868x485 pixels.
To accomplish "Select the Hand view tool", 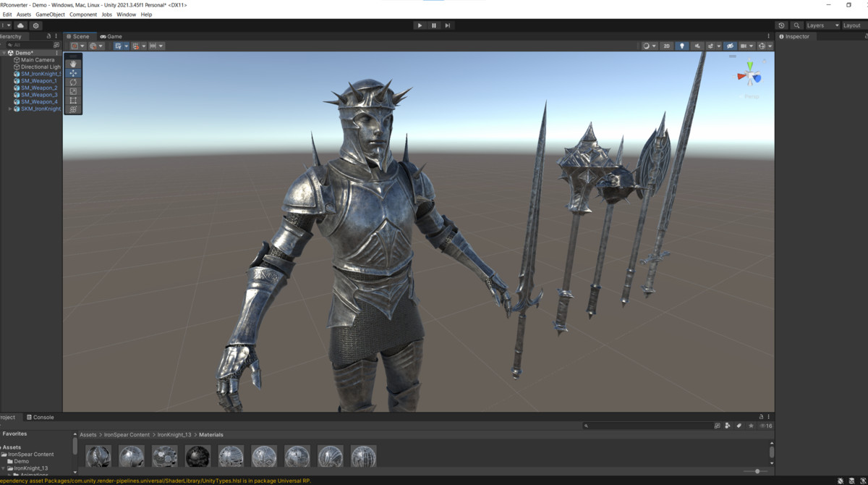I will [73, 64].
